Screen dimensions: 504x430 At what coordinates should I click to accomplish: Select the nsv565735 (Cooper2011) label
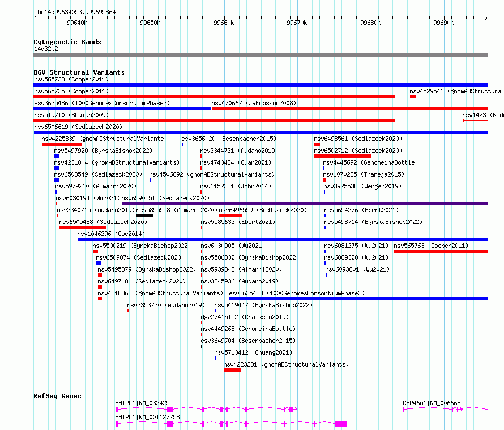point(71,91)
